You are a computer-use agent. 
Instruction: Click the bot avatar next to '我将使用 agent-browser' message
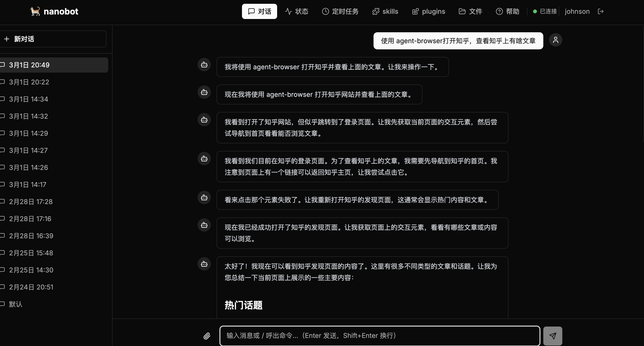point(204,65)
